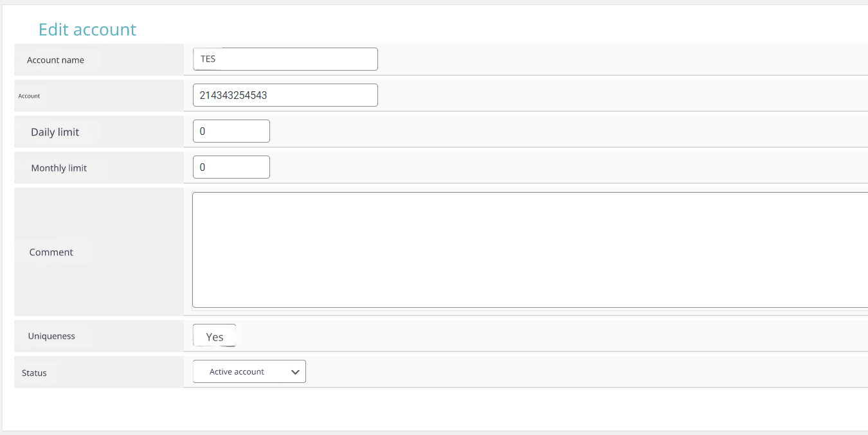
Task: Click the Edit account heading
Action: pos(87,30)
